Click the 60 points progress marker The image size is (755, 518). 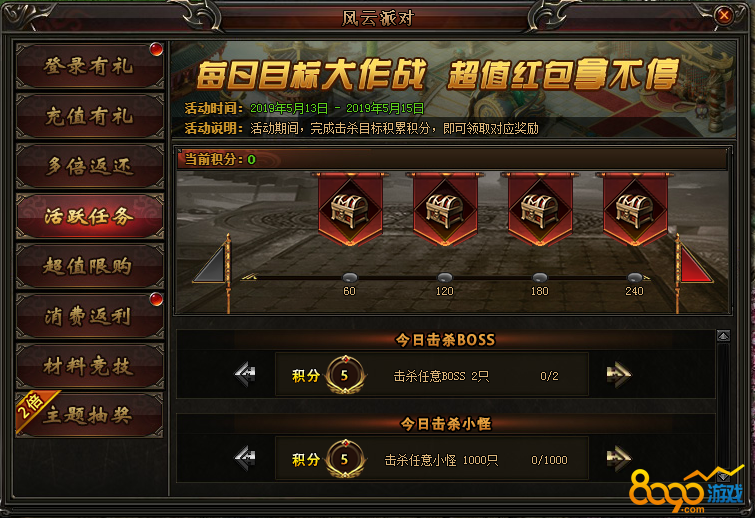coord(350,278)
